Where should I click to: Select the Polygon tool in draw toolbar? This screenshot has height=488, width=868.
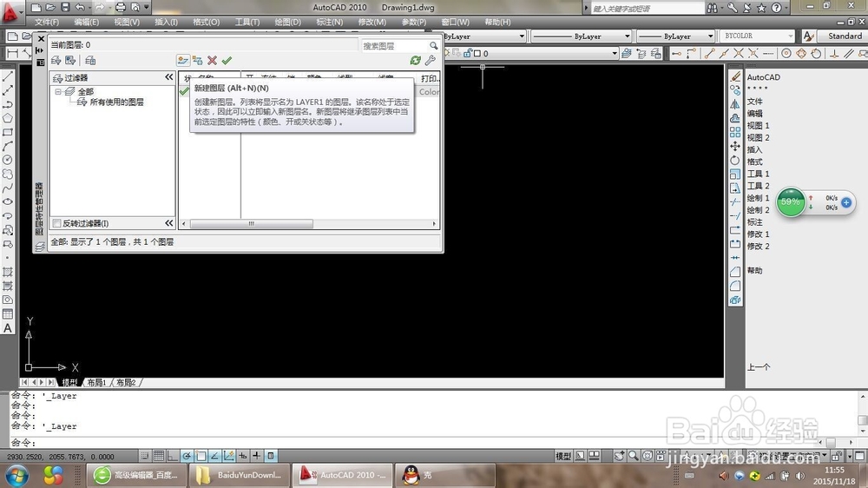click(8, 118)
